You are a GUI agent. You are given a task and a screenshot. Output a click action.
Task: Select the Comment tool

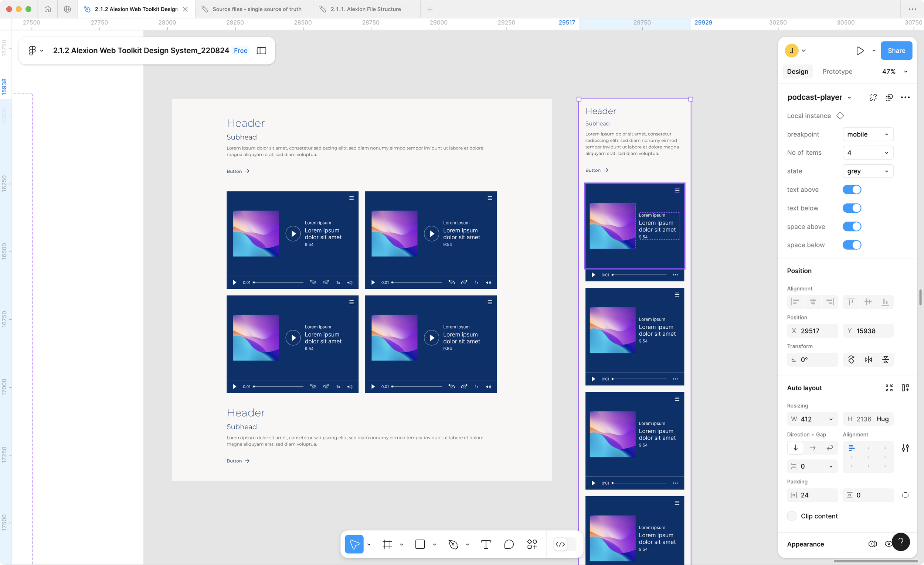[x=509, y=544]
